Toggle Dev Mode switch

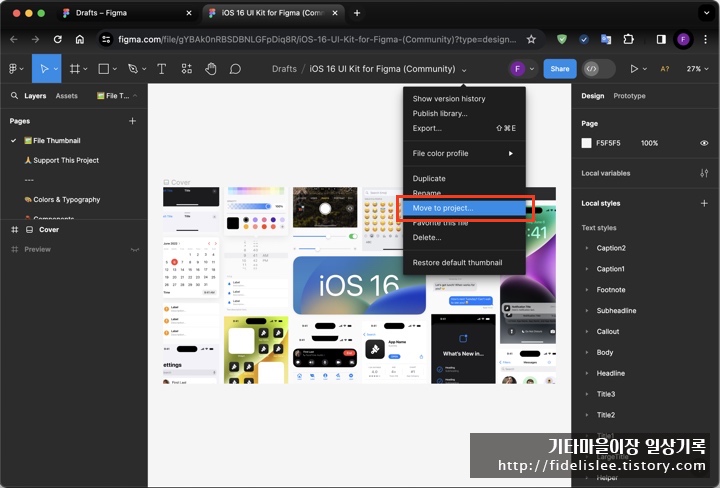coord(599,69)
